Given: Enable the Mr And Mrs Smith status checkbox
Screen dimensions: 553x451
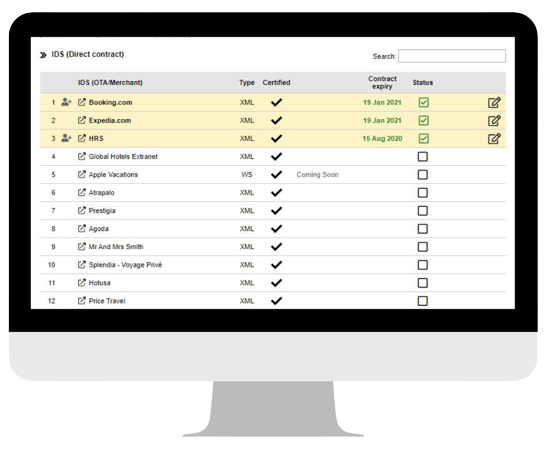Looking at the screenshot, I should coord(423,247).
